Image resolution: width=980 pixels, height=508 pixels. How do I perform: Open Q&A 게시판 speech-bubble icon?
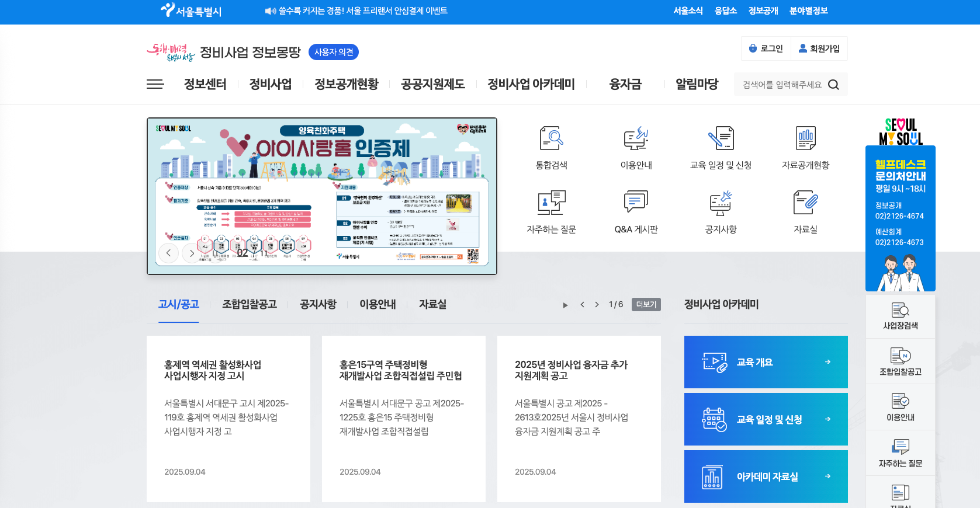click(x=636, y=203)
